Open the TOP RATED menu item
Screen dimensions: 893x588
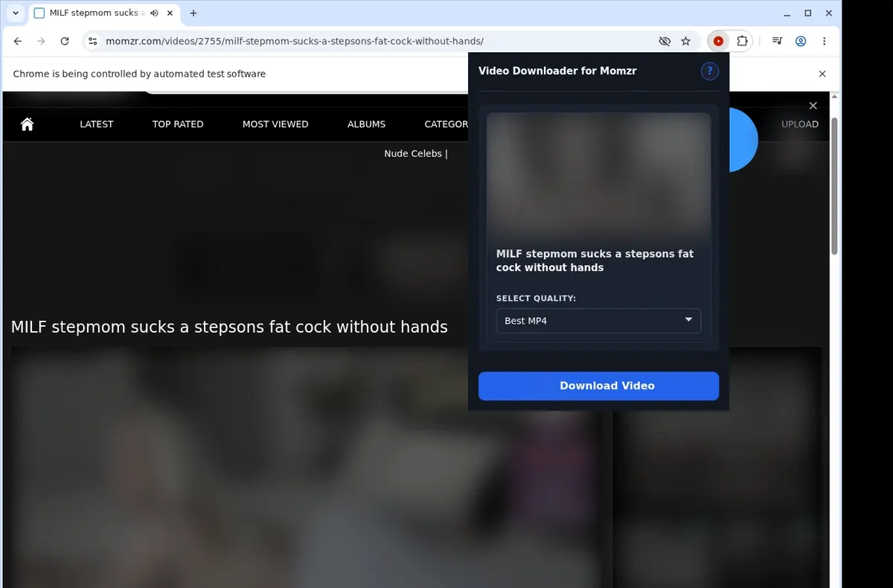[178, 124]
